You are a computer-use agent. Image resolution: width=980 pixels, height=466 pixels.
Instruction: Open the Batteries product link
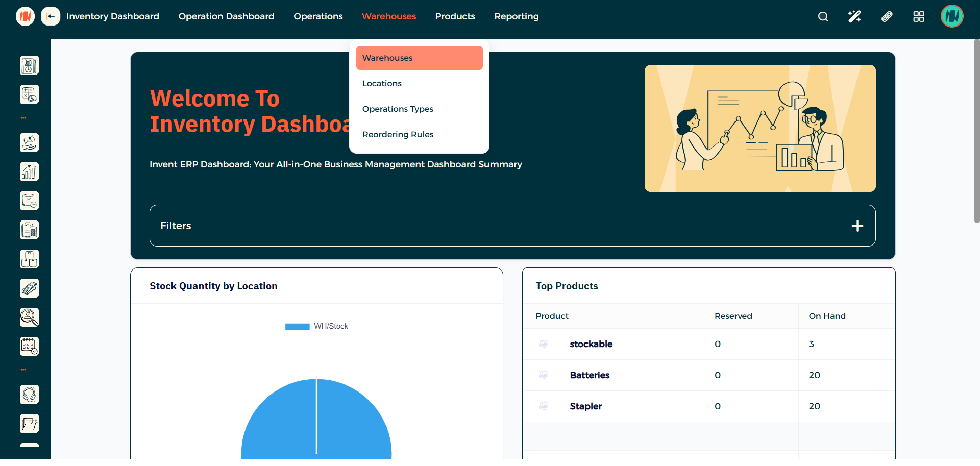coord(590,375)
